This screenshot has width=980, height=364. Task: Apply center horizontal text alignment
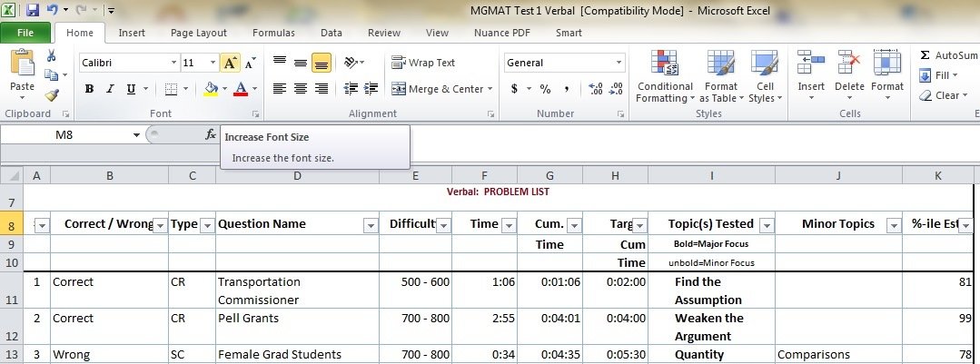tap(301, 89)
